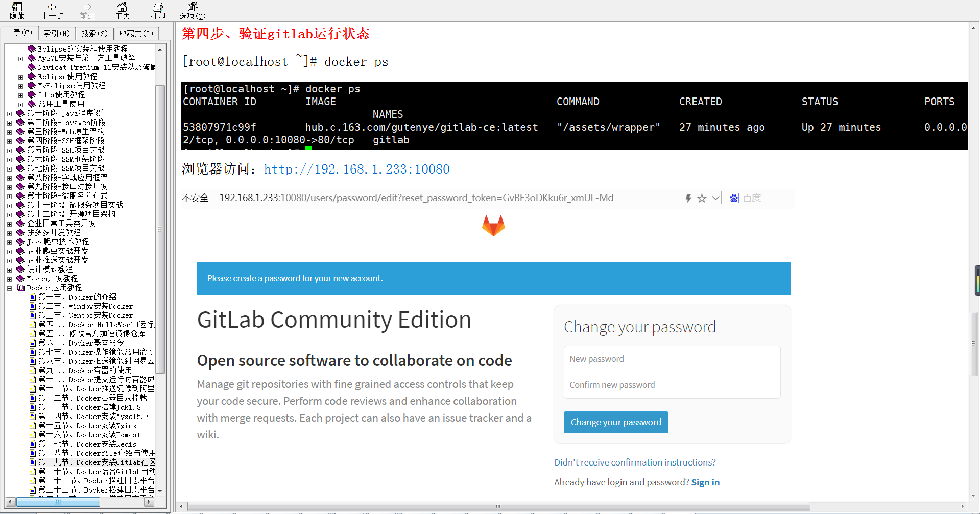Switch to the 索引(N) tab
Viewport: 980px width, 514px height.
[56, 33]
